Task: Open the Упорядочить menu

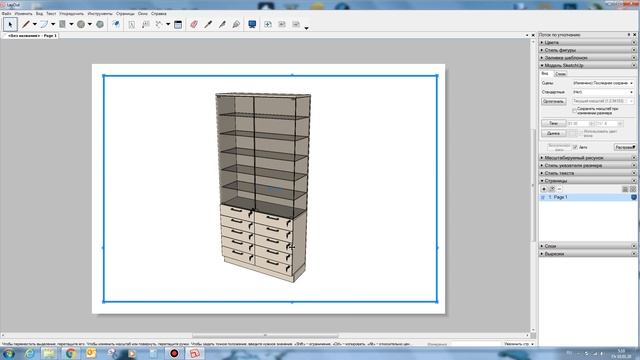Action: 71,13
